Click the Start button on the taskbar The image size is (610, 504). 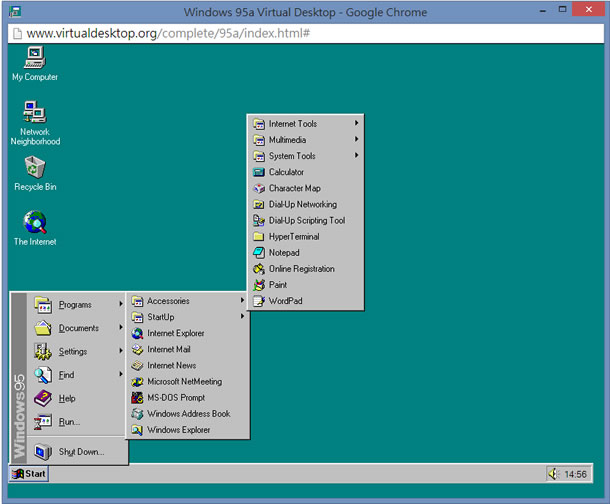(29, 474)
